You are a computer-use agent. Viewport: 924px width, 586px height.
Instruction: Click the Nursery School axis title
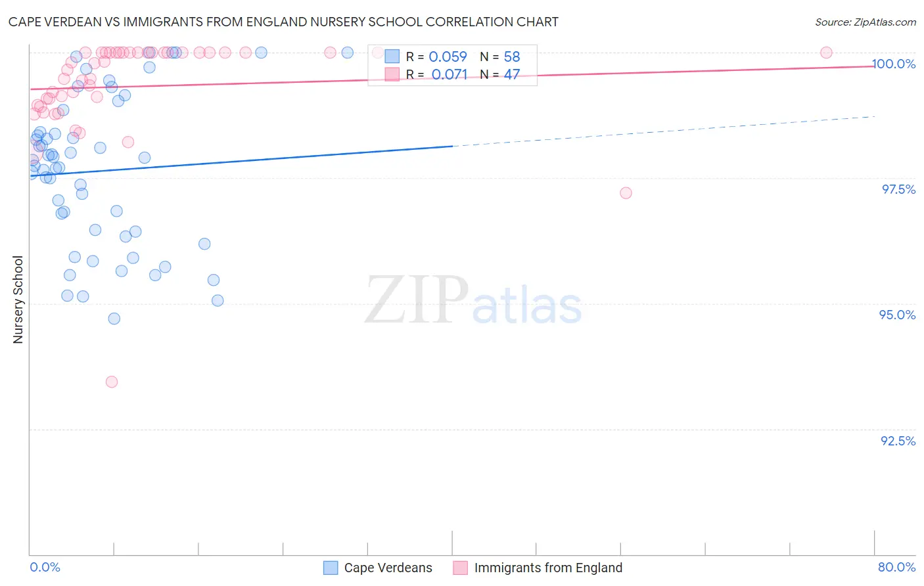[x=18, y=300]
